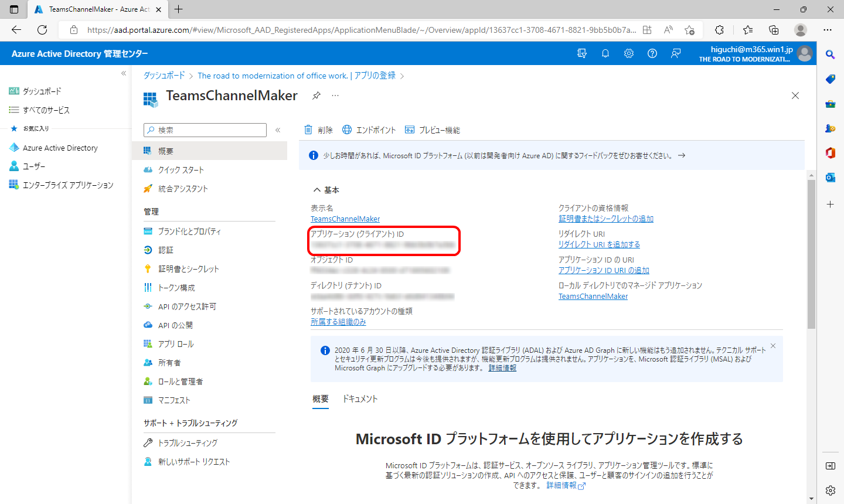
Task: Open browser Settings and more menu
Action: [828, 30]
